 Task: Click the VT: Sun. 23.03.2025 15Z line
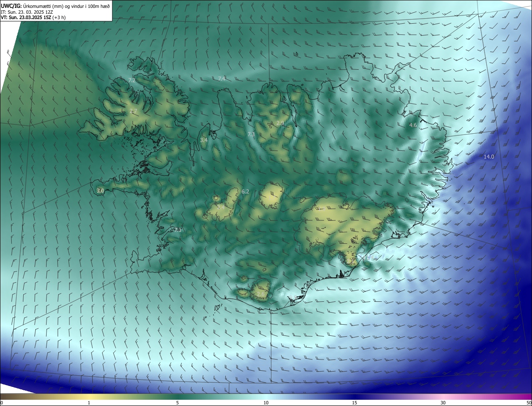tap(33, 17)
